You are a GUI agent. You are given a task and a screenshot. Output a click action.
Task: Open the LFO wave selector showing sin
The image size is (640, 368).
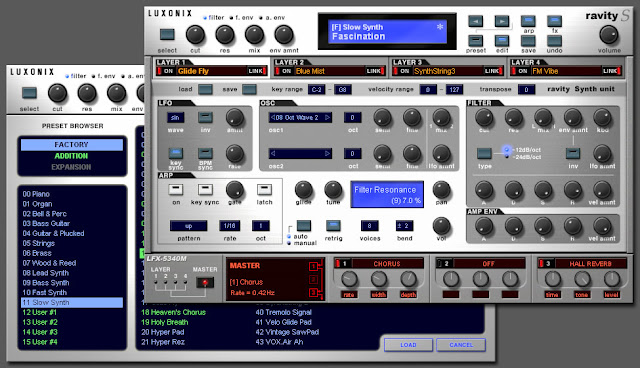click(176, 117)
